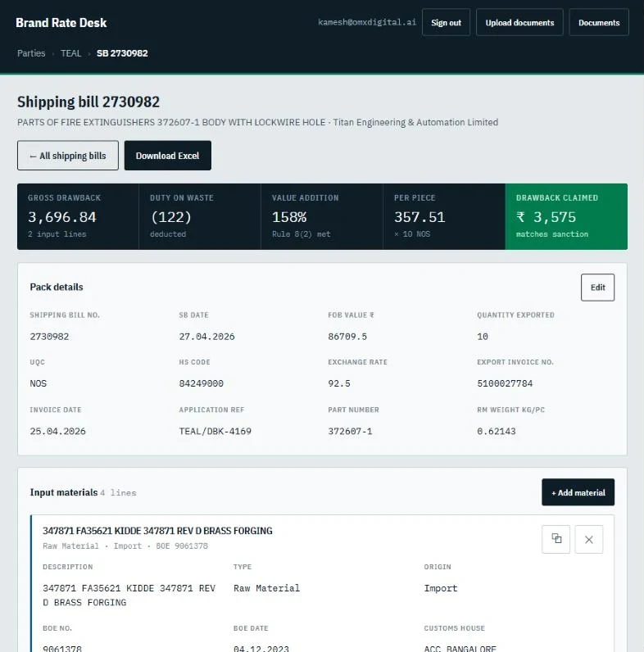Click shipping bill no. value 2730982
The height and width of the screenshot is (652, 644).
pyautogui.click(x=49, y=337)
